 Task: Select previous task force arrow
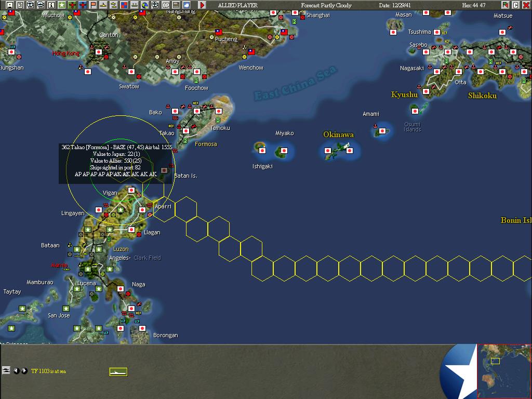16,371
